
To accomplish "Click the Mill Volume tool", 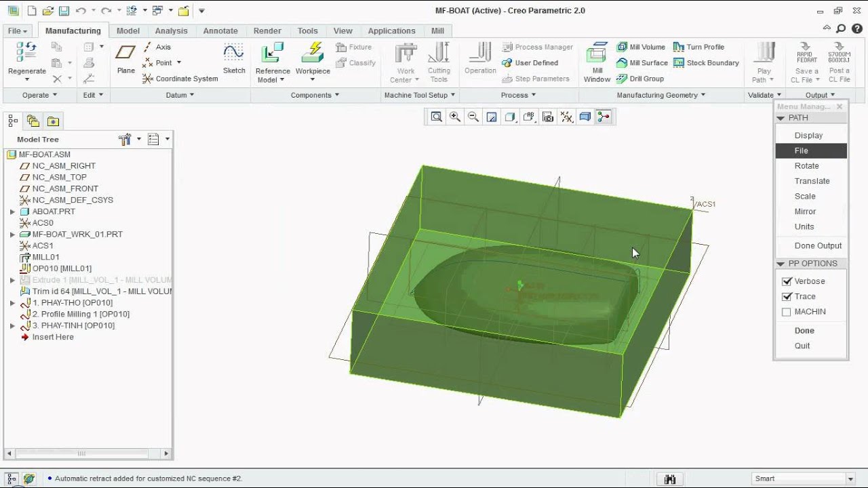I will coord(641,47).
